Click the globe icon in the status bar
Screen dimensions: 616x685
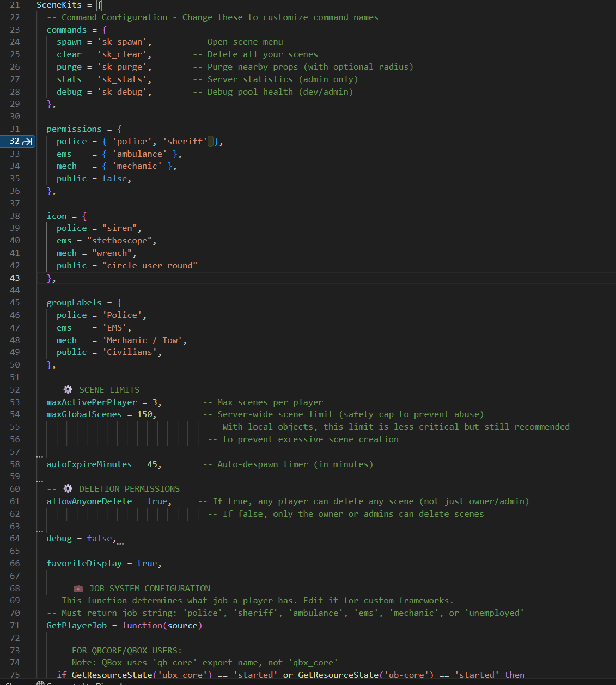tap(40, 683)
